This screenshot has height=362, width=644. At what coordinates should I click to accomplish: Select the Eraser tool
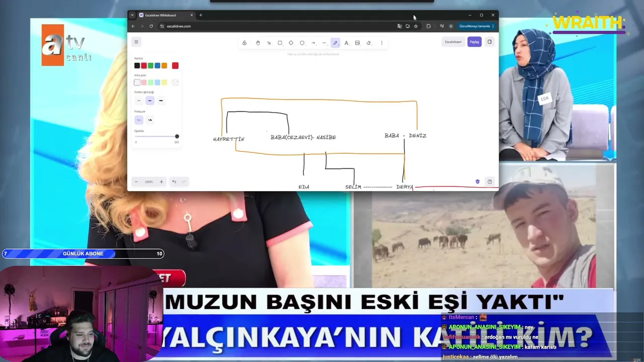[x=368, y=43]
